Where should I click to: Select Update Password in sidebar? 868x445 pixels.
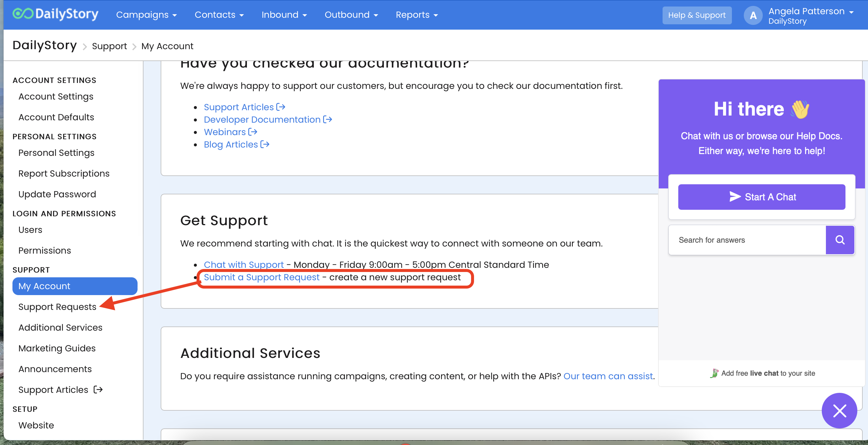pos(57,194)
